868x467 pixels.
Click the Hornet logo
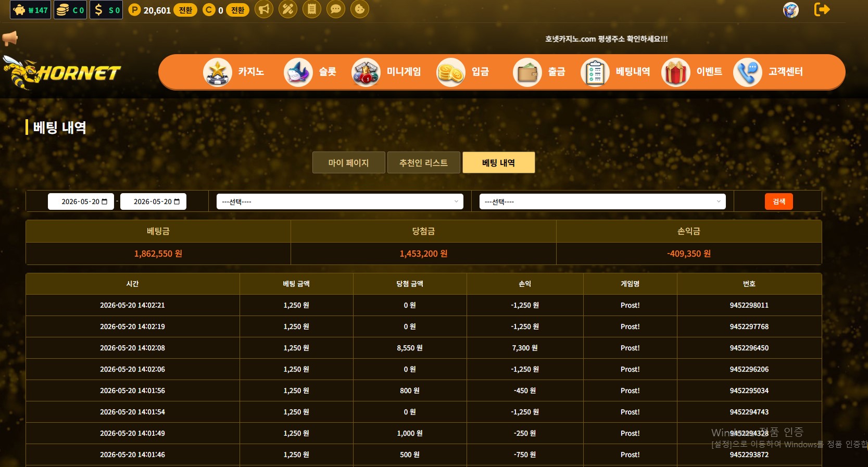(61, 72)
